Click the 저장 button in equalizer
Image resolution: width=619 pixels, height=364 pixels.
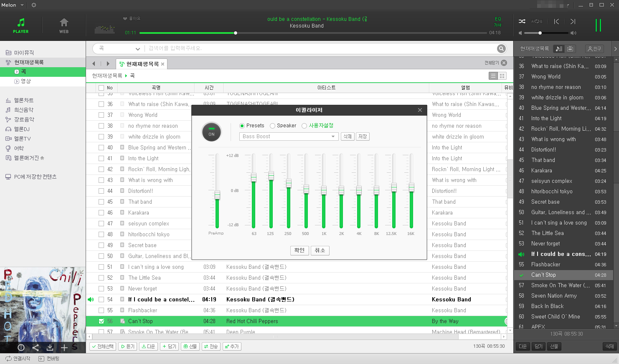(x=363, y=136)
